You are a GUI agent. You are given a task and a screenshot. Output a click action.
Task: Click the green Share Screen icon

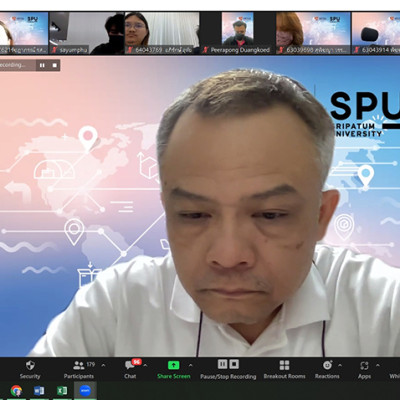point(173,365)
